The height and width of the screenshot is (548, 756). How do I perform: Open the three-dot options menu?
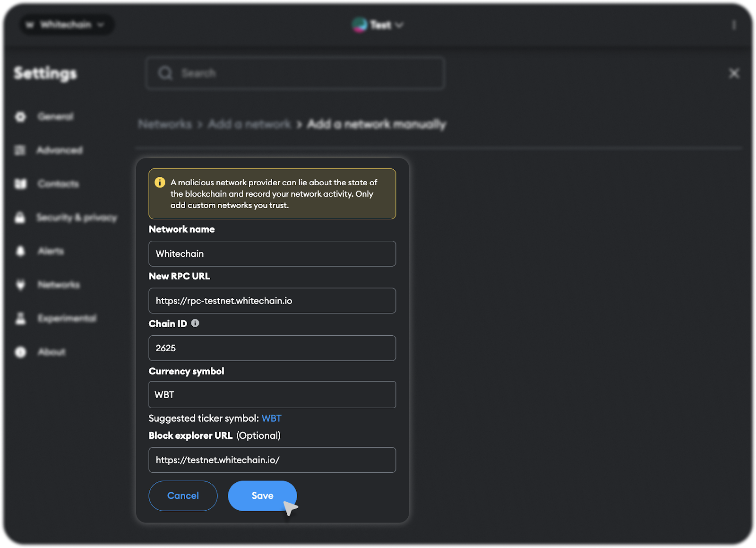(734, 25)
